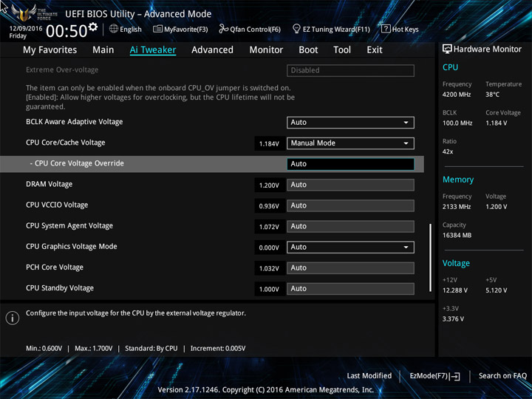Screen dimensions: 532x399
Task: Click the 0.936V VCCIO value
Action: coord(269,206)
